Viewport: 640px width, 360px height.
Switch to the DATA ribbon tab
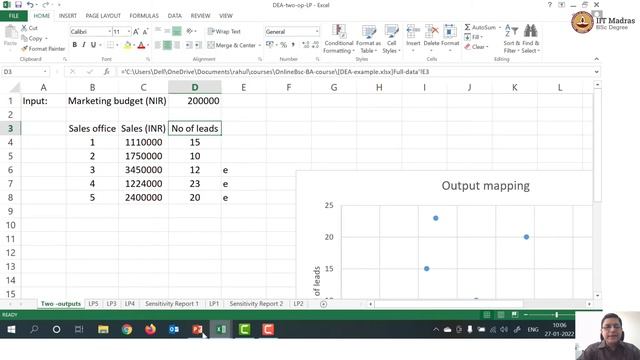pyautogui.click(x=175, y=16)
